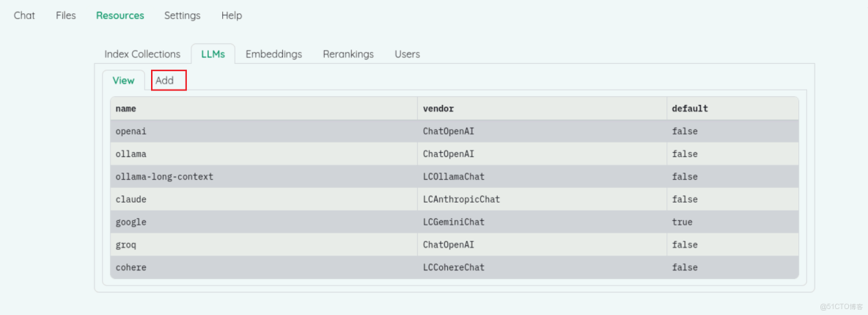Select the claude name cell
The height and width of the screenshot is (315, 868).
pos(263,199)
